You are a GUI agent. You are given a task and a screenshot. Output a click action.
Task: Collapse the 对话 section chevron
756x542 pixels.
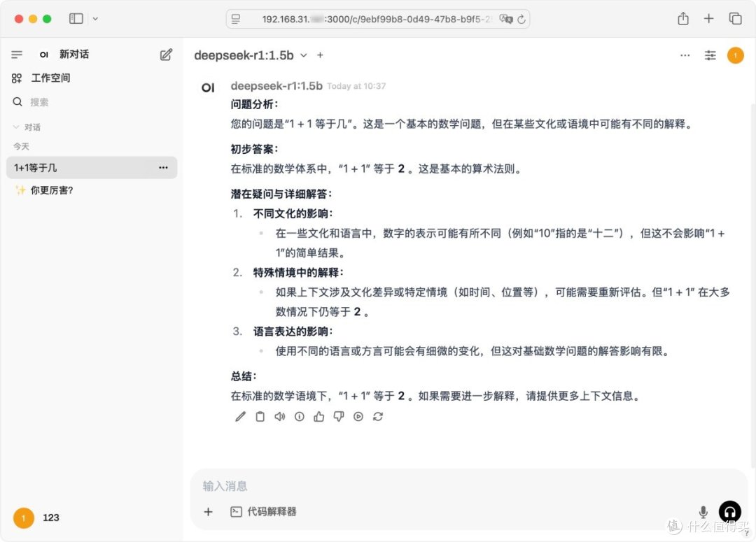pos(16,127)
